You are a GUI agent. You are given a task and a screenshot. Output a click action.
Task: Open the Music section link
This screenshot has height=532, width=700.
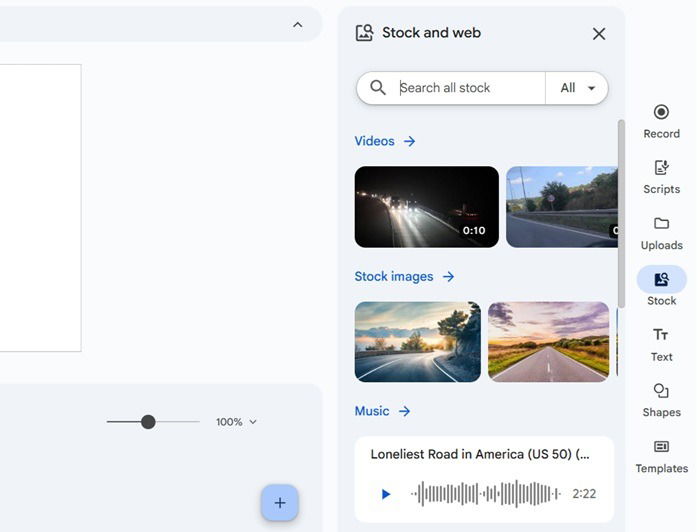[x=382, y=411]
